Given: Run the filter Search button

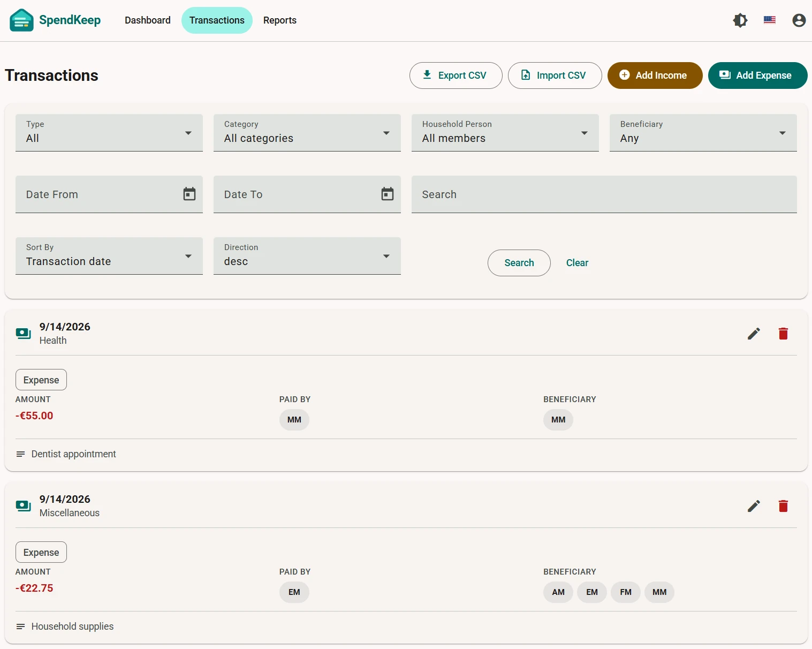Looking at the screenshot, I should tap(519, 263).
